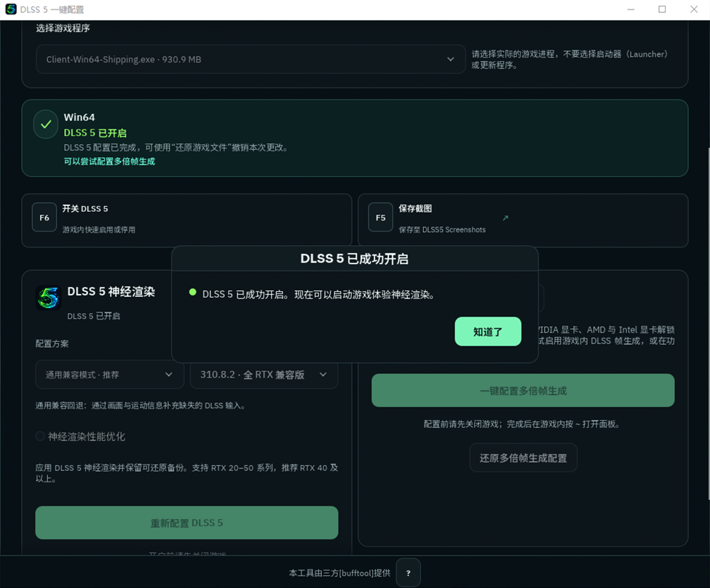Viewport: 710px width, 588px height.
Task: Click the green checkmark status icon beside Win64
Action: (46, 124)
